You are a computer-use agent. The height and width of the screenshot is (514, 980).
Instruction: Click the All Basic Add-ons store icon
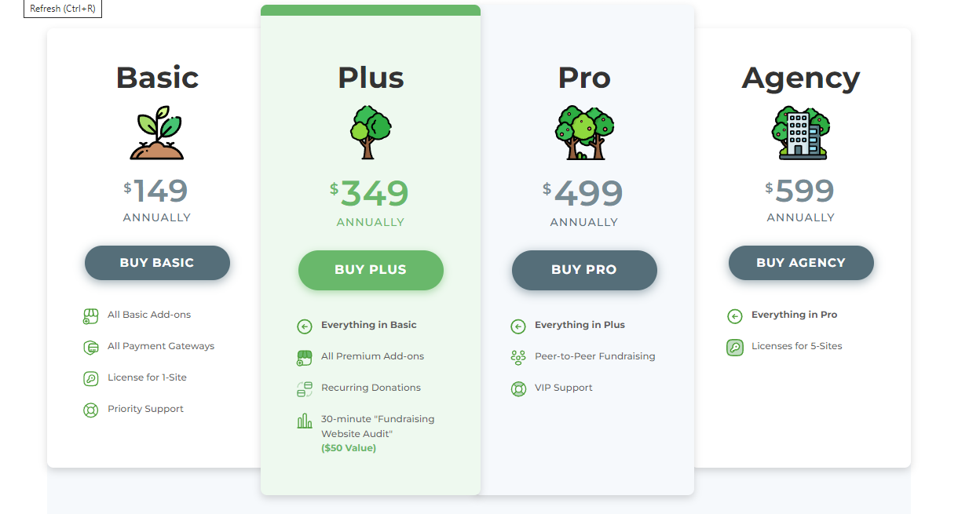coord(91,316)
